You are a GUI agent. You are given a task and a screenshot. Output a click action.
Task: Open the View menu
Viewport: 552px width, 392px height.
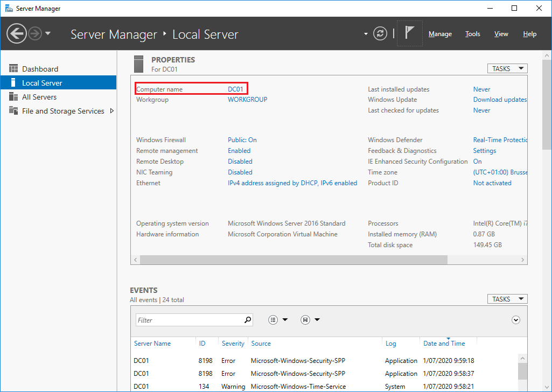click(501, 34)
